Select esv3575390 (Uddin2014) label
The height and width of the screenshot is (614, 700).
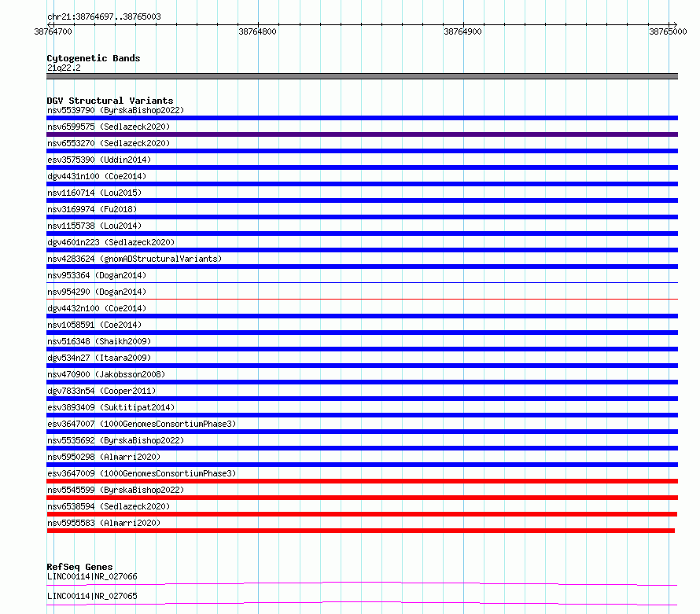(99, 160)
